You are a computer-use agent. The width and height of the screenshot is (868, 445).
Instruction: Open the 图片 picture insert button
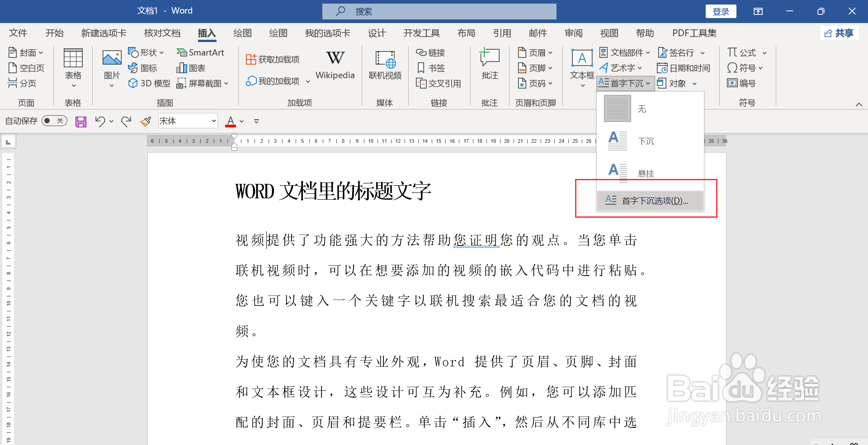point(112,68)
